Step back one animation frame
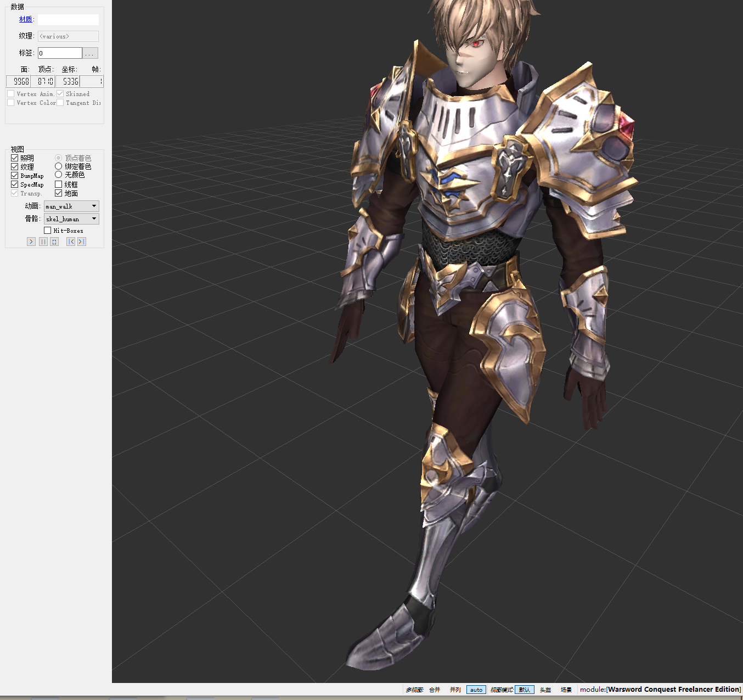 click(x=71, y=242)
